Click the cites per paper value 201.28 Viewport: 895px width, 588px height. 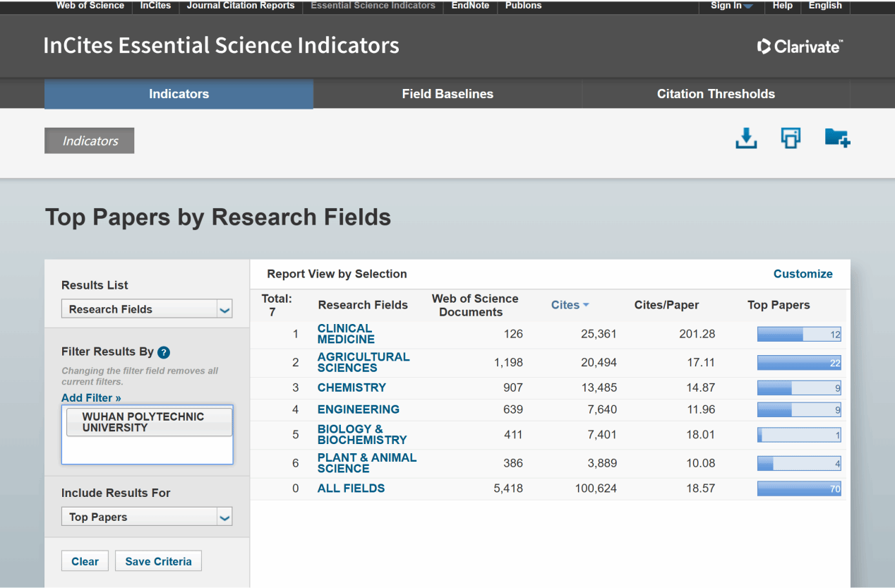(697, 334)
